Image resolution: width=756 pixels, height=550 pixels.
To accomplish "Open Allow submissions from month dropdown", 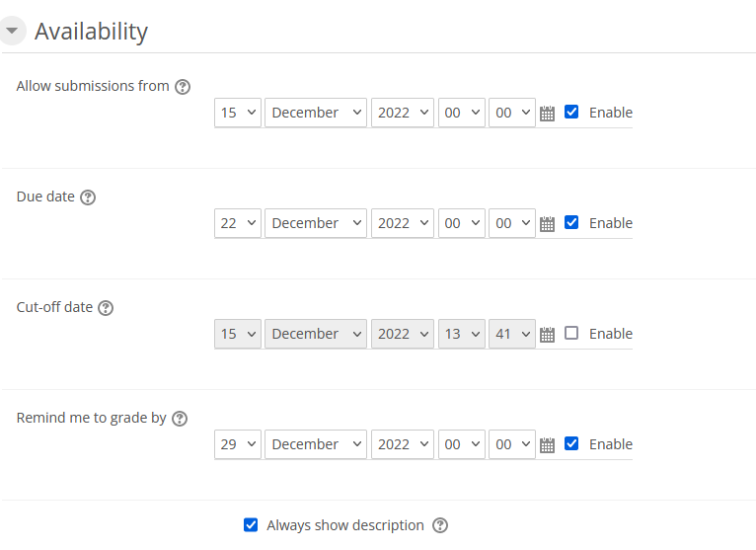I will point(316,113).
